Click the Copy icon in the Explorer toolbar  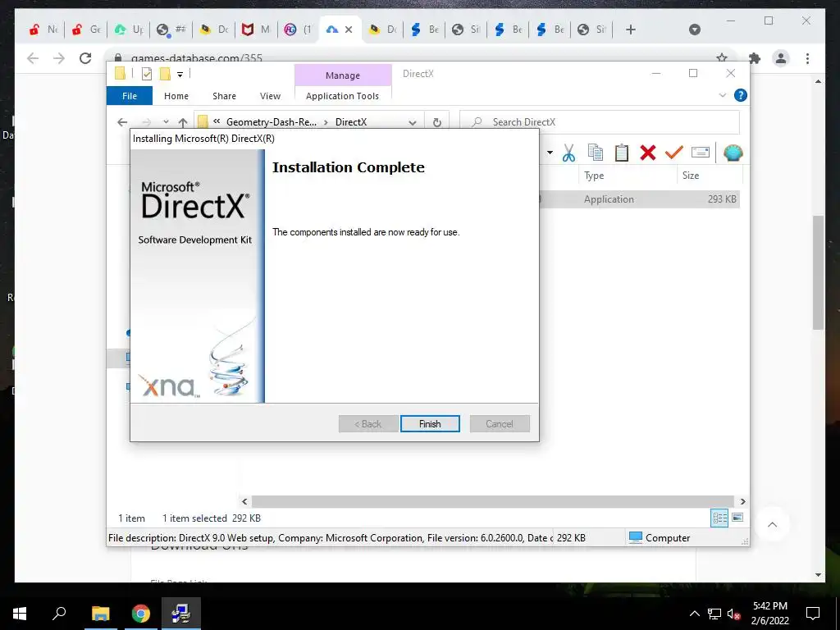click(x=595, y=153)
